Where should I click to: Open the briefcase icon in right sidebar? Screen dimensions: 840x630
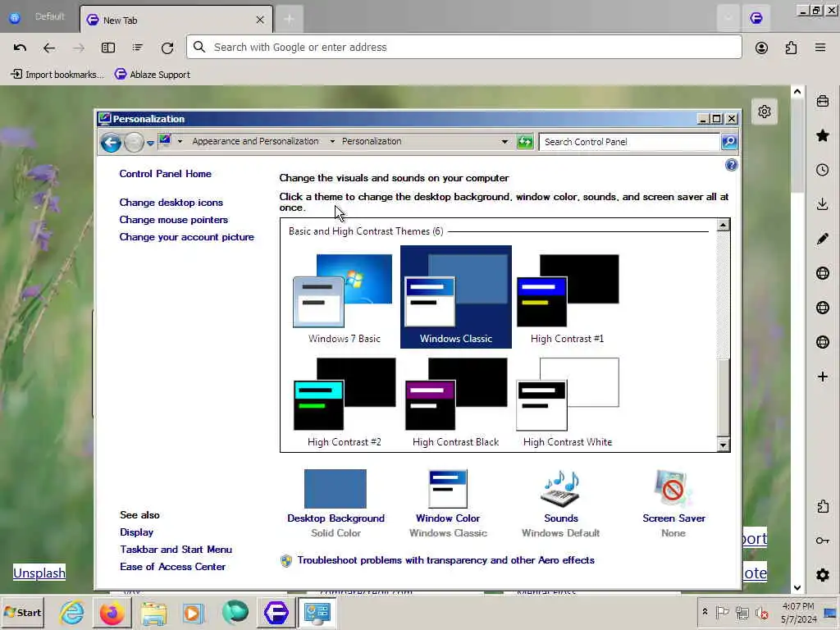click(x=823, y=101)
